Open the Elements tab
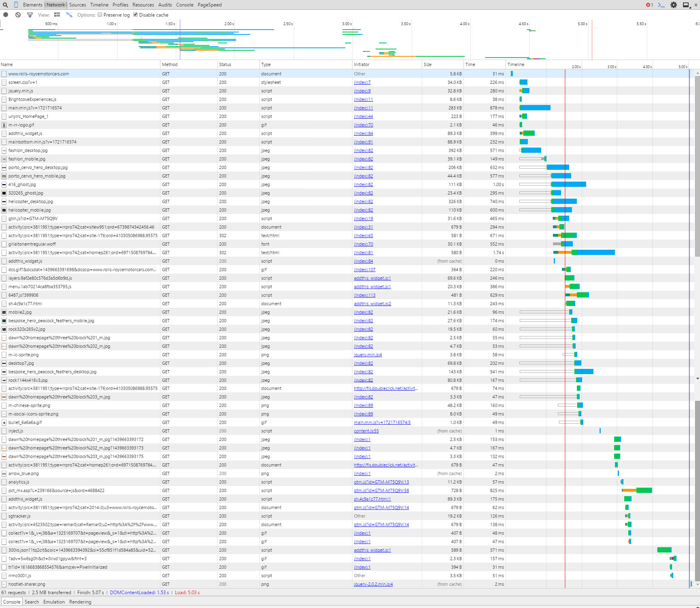Viewport: 700px width, 608px height. [x=32, y=5]
